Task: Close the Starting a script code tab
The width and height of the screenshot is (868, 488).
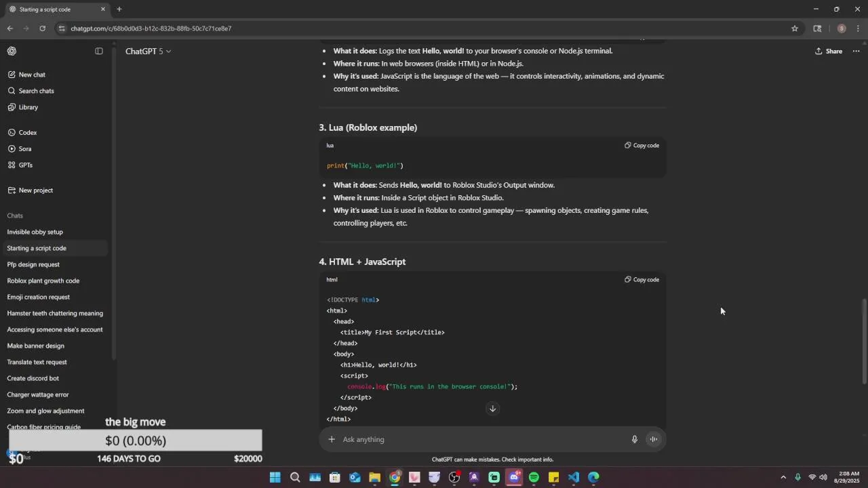Action: tap(103, 9)
